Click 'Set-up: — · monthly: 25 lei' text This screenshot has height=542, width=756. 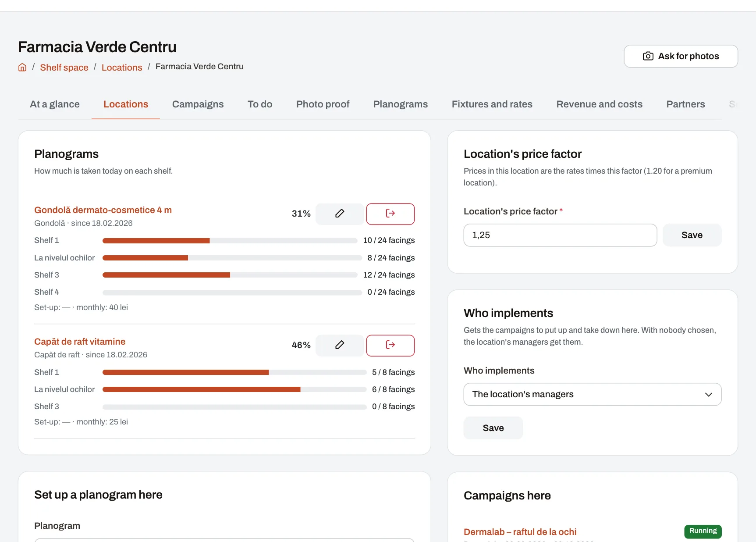coord(81,422)
